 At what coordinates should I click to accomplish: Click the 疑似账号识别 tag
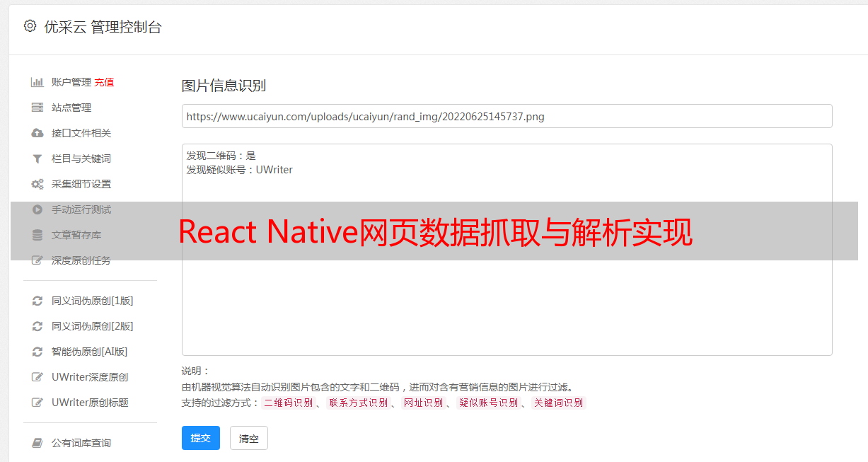[x=488, y=403]
